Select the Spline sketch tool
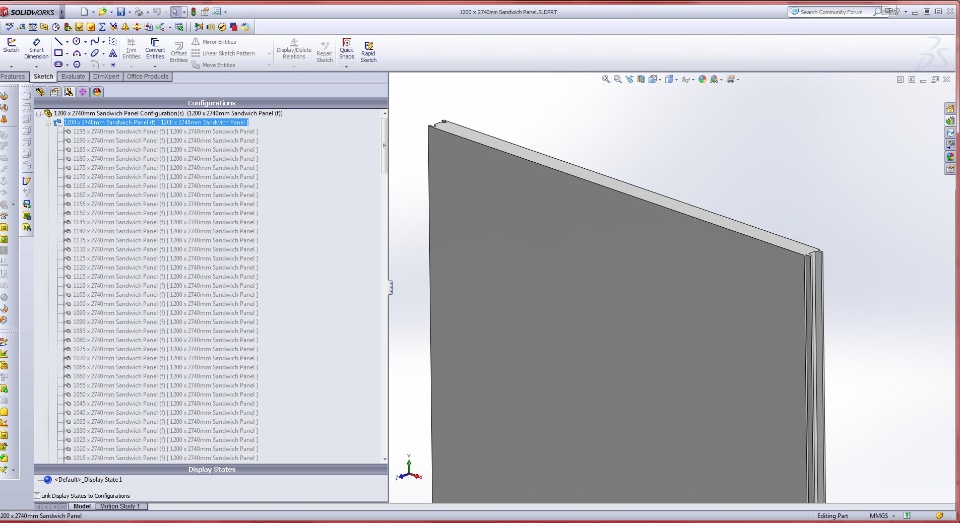Image resolution: width=960 pixels, height=523 pixels. click(x=94, y=42)
